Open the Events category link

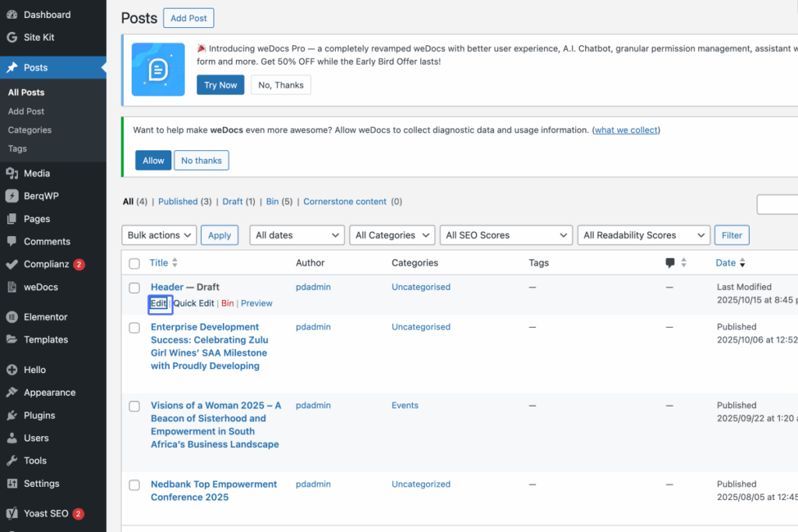pos(405,405)
